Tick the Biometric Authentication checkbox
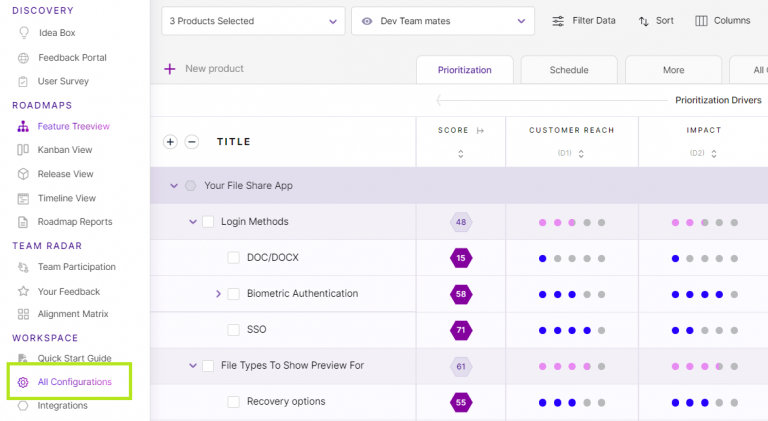Screen dimensions: 768x421 pos(234,294)
